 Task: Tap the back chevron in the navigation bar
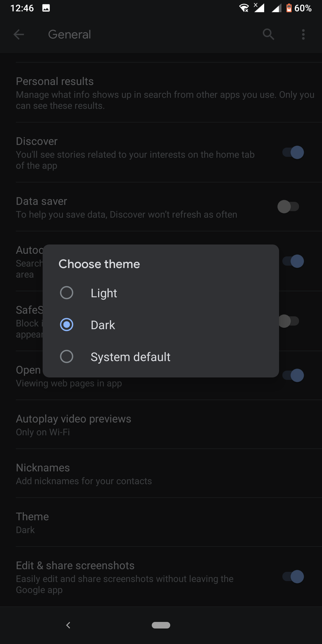click(68, 625)
